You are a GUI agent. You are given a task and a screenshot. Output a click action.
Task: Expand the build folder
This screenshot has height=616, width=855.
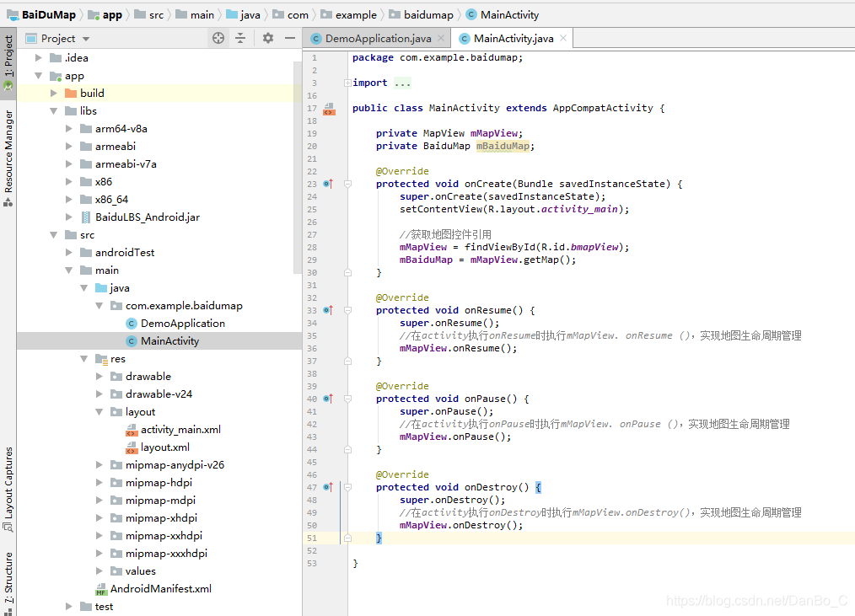tap(53, 94)
